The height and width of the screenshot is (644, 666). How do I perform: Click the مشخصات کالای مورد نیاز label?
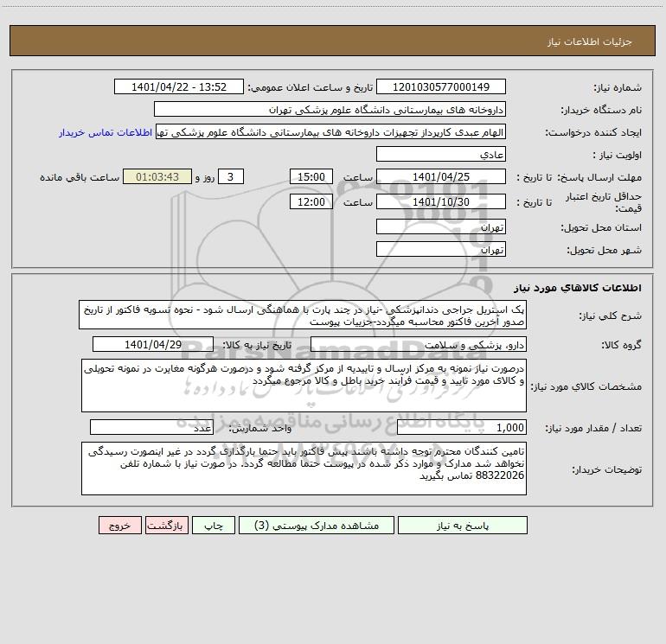click(586, 386)
